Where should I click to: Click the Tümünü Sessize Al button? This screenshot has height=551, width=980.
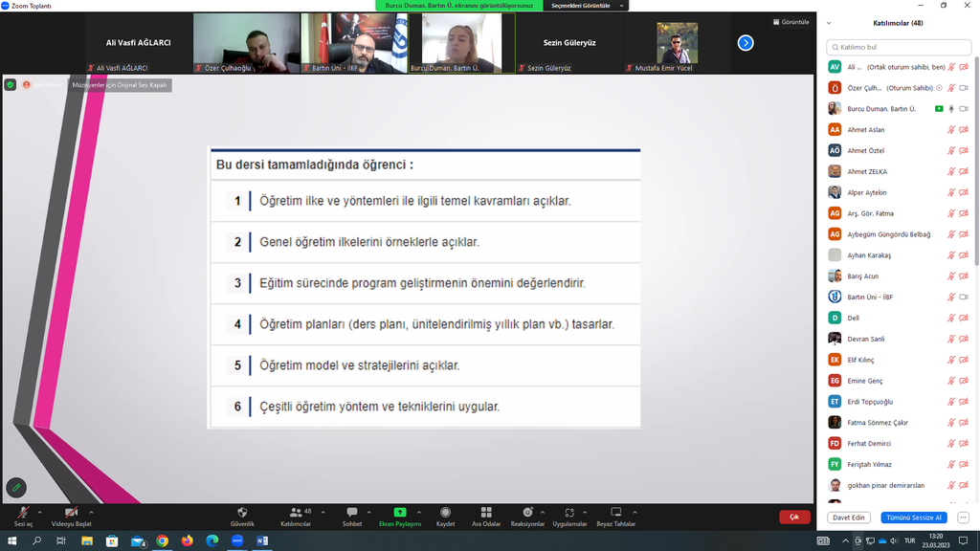[x=912, y=518]
